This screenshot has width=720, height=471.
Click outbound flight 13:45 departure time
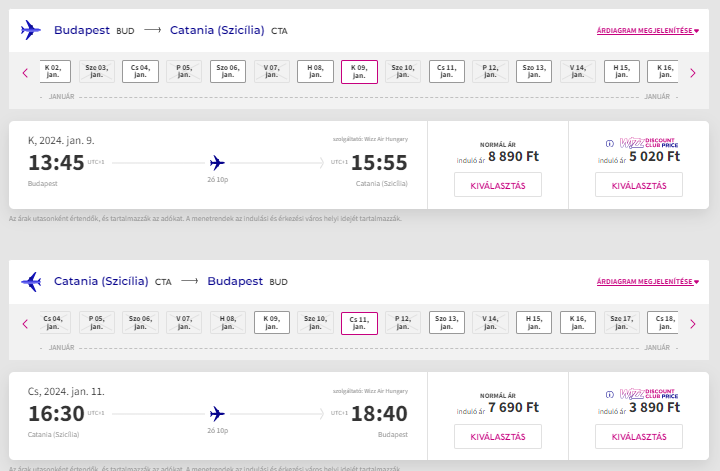pyautogui.click(x=56, y=163)
